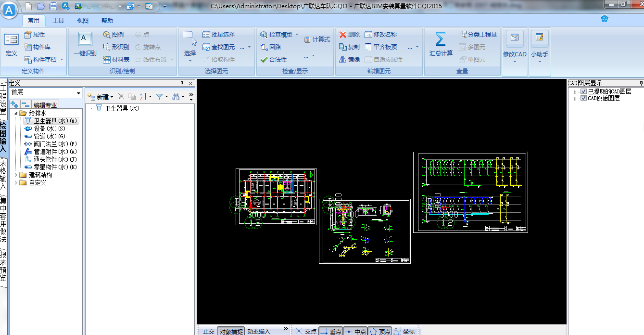This screenshot has height=335, width=644.
Task: Click the smiley face icon at top right
Action: [x=605, y=19]
